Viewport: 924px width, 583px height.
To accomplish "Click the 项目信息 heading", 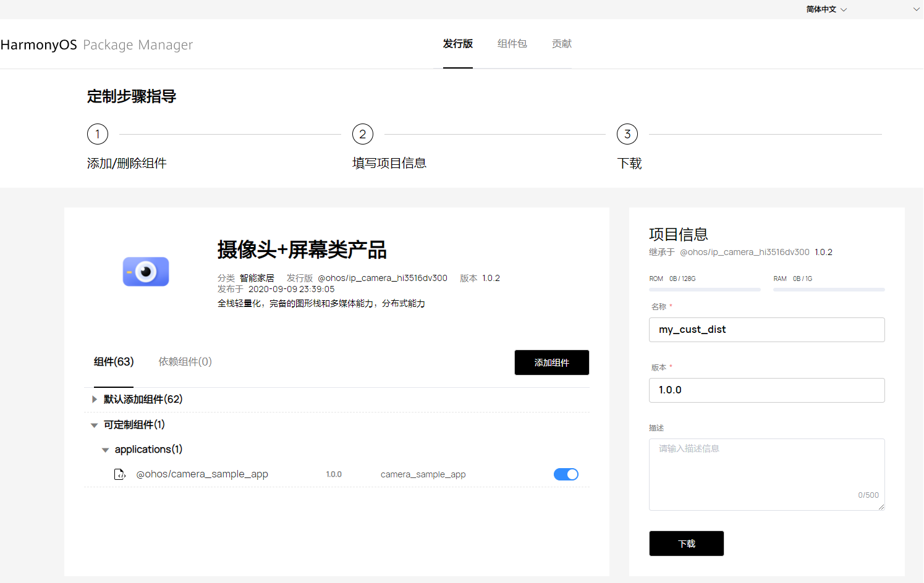I will [x=679, y=235].
